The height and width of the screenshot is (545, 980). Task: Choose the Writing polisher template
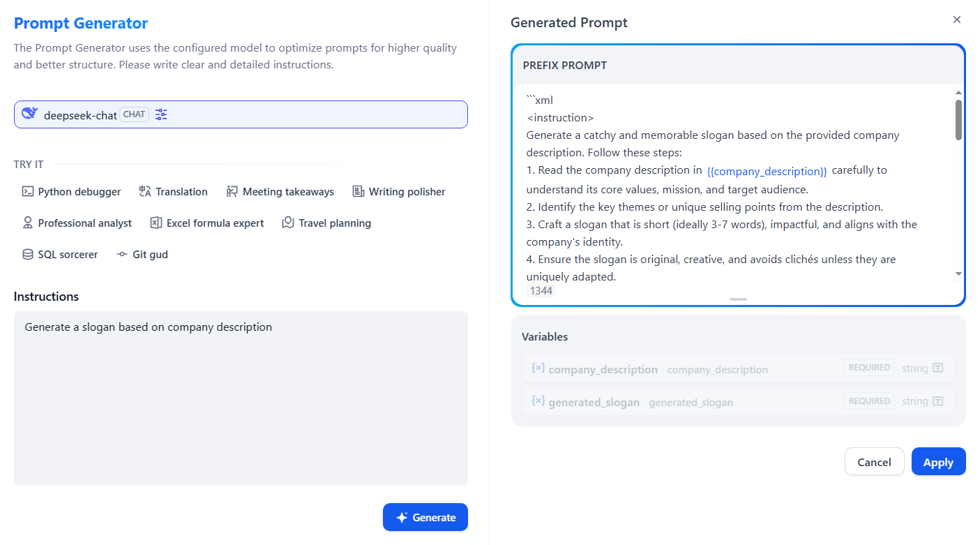tap(398, 192)
